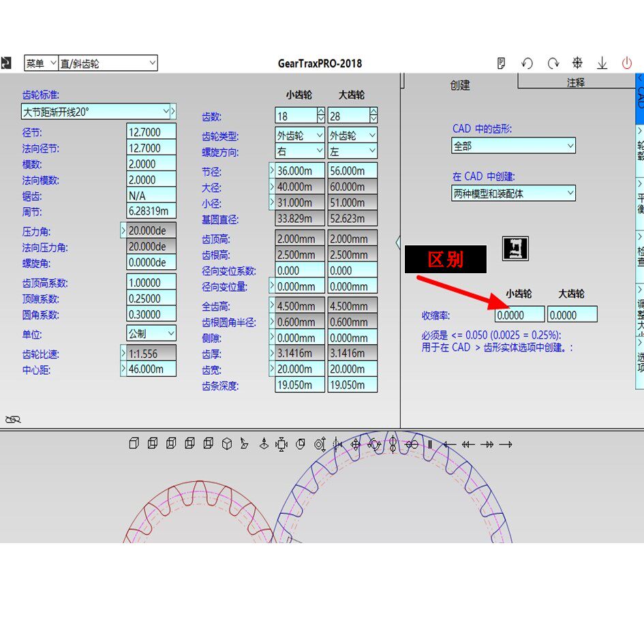Click the pause icon in view toolbar
This screenshot has width=644, height=644.
click(430, 444)
